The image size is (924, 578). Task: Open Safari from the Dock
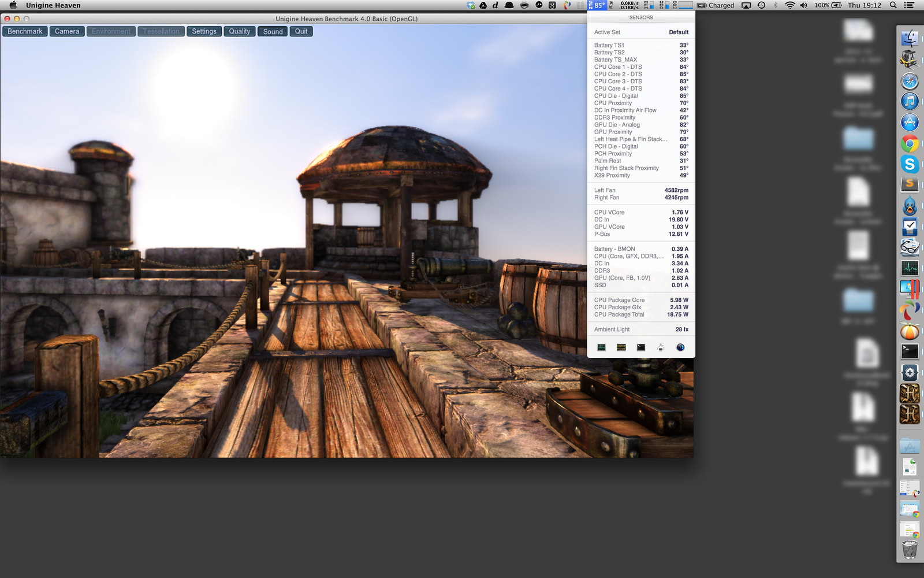tap(910, 81)
